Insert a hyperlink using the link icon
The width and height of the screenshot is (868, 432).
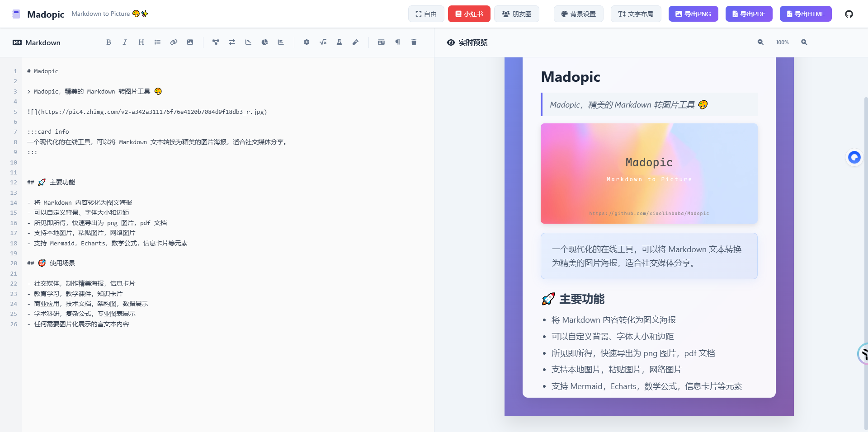(x=174, y=42)
